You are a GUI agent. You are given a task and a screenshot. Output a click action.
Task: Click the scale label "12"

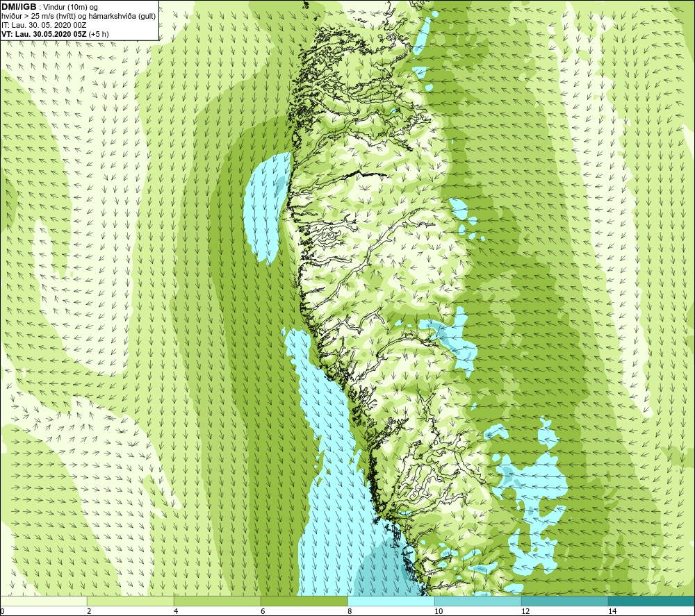pyautogui.click(x=525, y=612)
